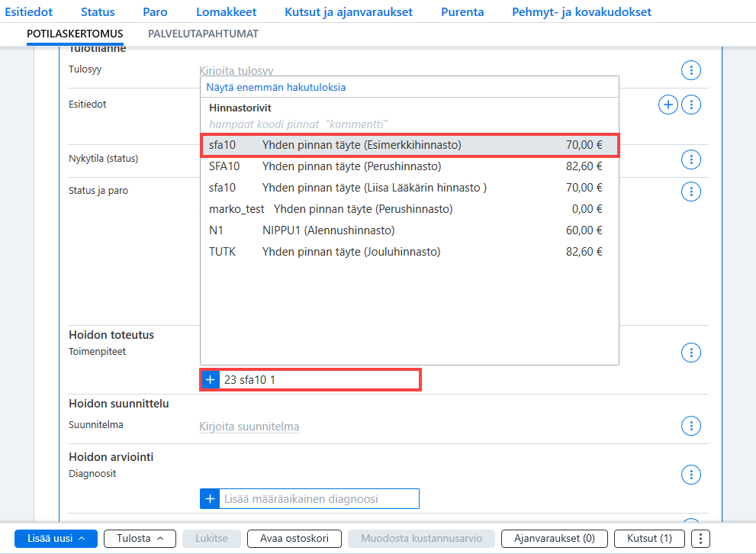Expand the Tulosta dropdown button
The image size is (756, 554).
tap(140, 539)
